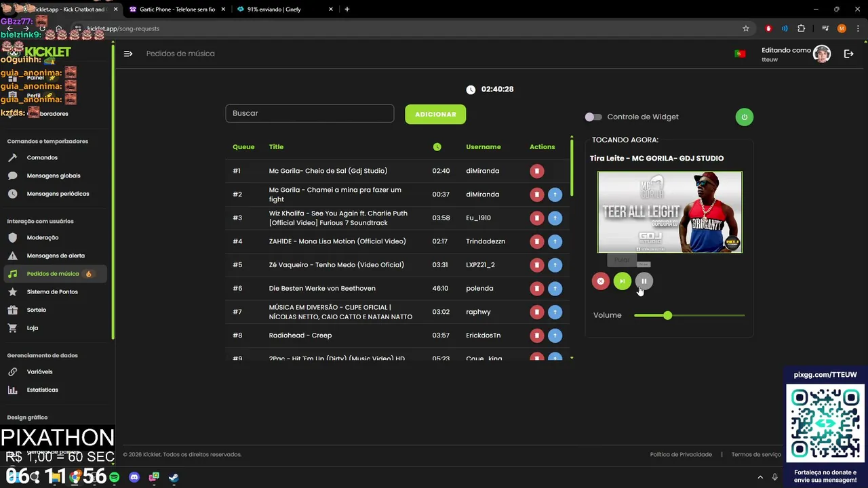Open Mensagens de alerta page
This screenshot has width=868, height=488.
point(56,256)
